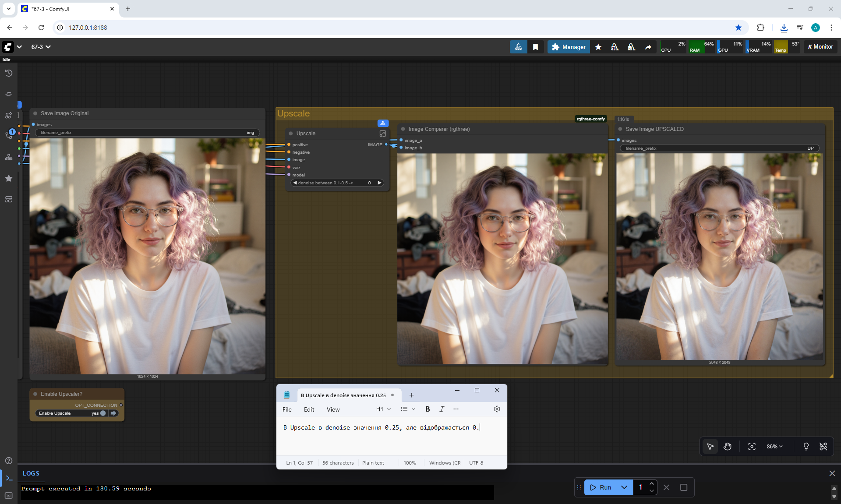
Task: Open the ComfyUI Manager
Action: click(569, 47)
